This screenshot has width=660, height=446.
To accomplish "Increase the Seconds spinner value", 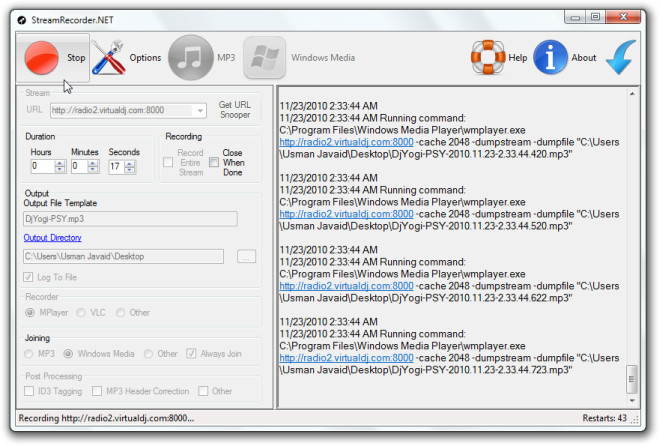I will click(130, 163).
